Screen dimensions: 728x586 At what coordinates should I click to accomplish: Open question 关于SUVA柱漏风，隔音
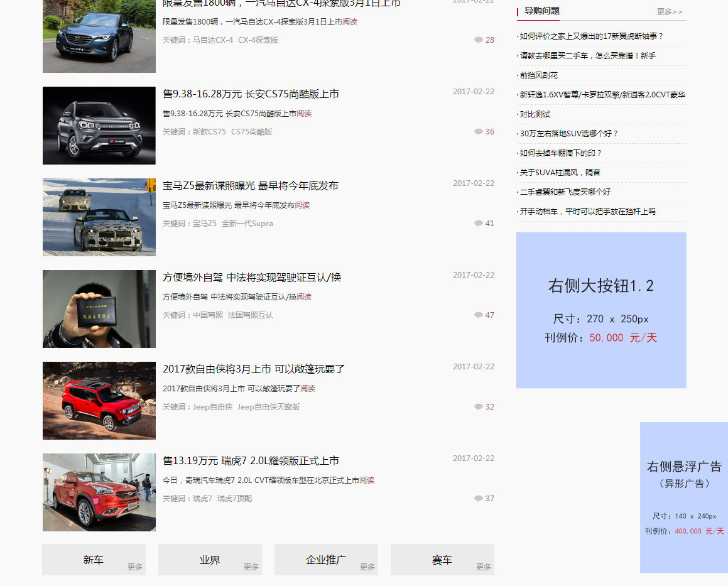pos(560,173)
